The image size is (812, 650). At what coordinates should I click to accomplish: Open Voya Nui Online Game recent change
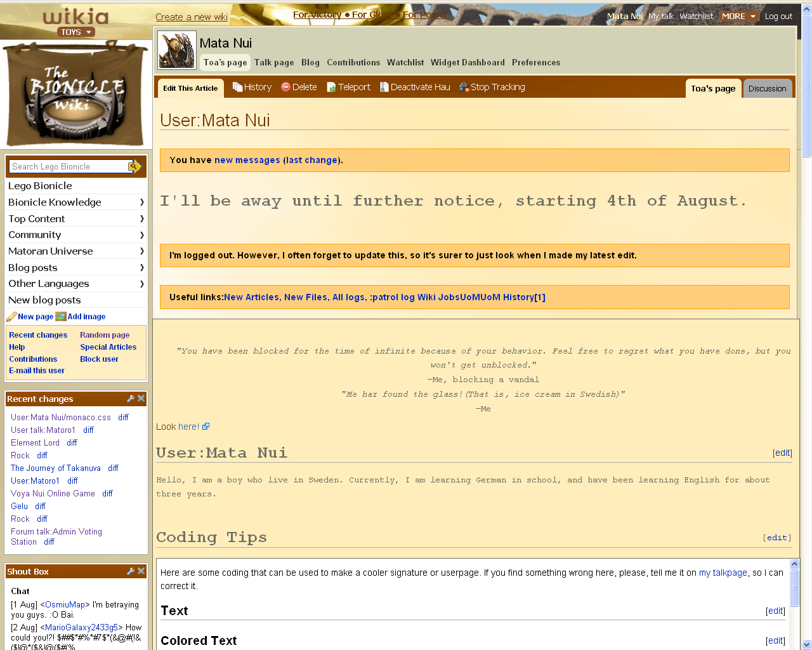(53, 494)
